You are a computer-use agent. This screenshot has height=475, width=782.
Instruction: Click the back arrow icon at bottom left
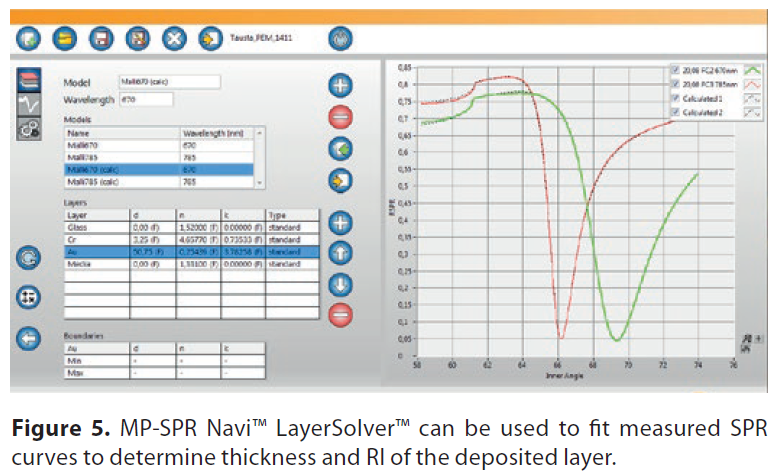tap(29, 338)
